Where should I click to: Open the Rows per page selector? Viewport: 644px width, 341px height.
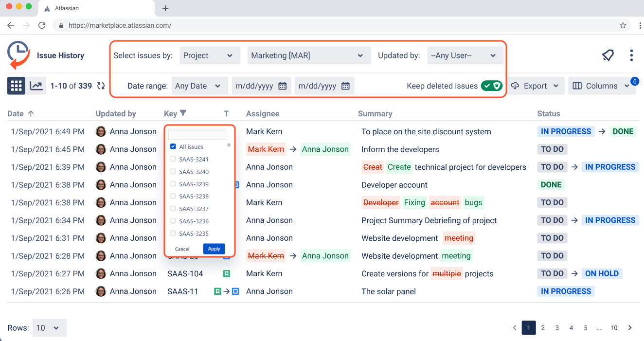(x=49, y=327)
